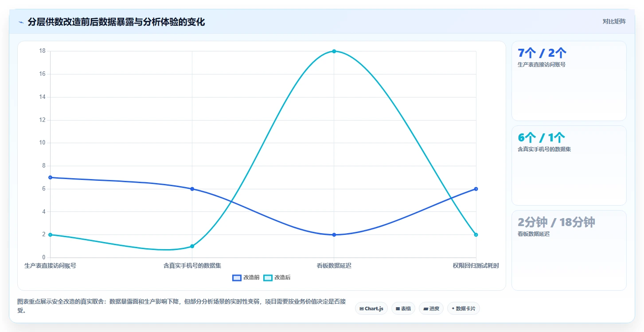Click y-axis value 18
644x332 pixels.
(43, 51)
